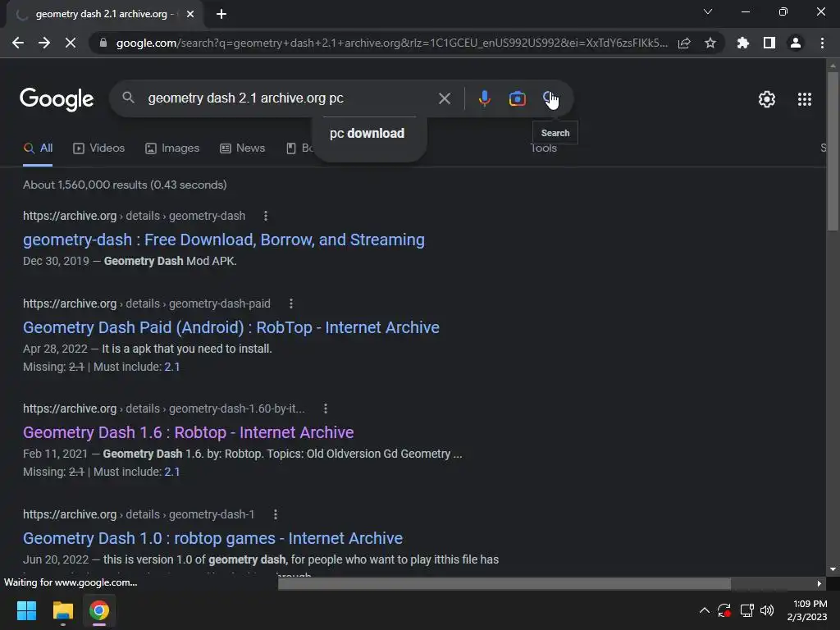Clear the search box with the X icon
The width and height of the screenshot is (840, 630).
444,98
